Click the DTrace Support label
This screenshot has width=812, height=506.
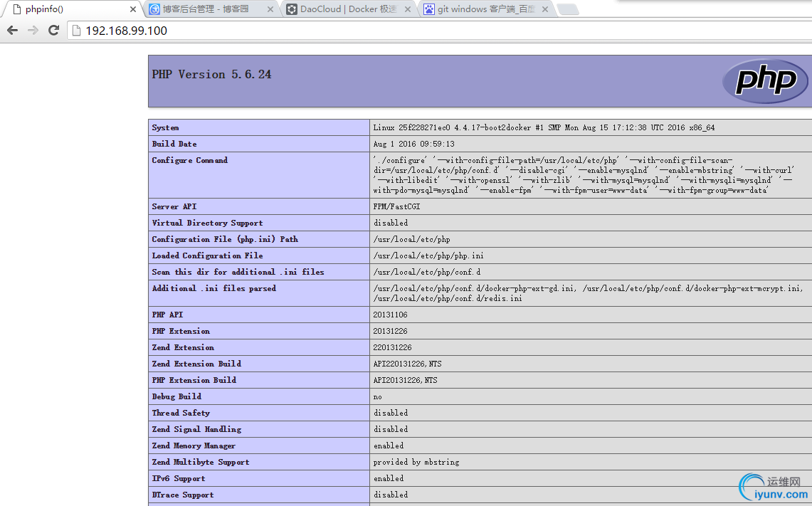183,495
